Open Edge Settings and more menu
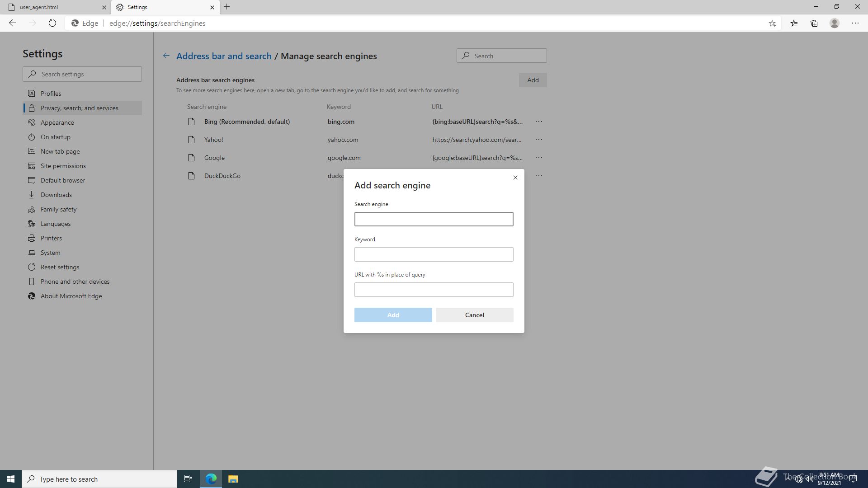868x488 pixels. 855,23
